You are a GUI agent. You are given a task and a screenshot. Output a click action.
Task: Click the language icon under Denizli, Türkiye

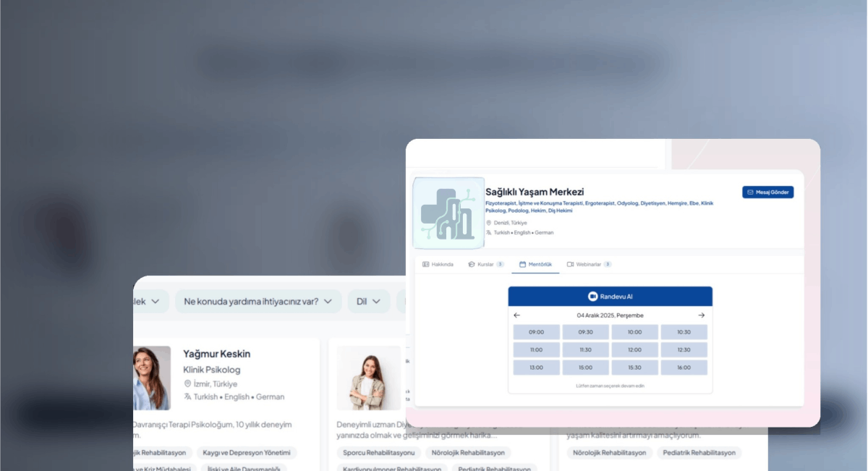tap(488, 233)
